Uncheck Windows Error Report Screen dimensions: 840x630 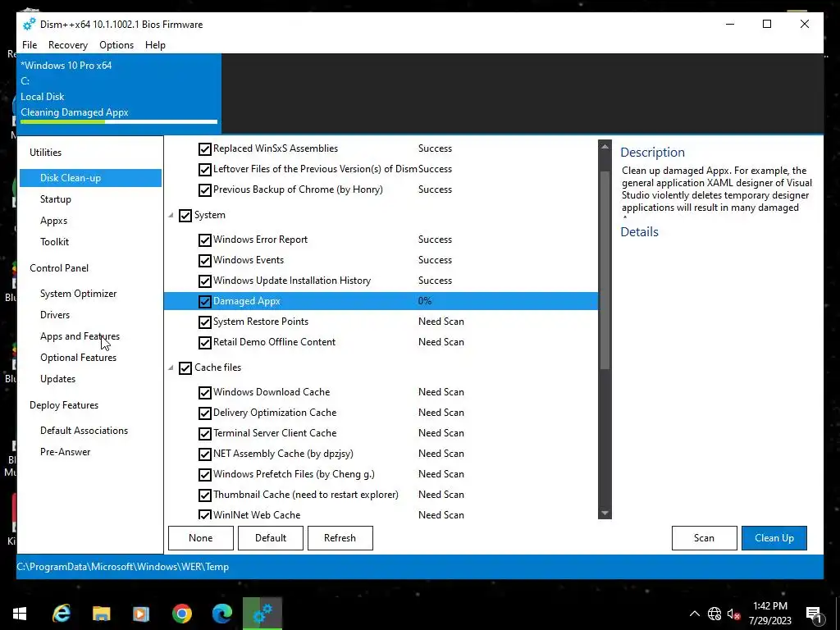click(204, 240)
